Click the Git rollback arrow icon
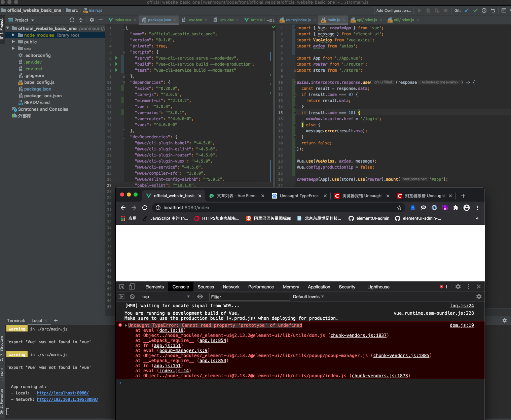This screenshot has height=420, width=511. point(493,10)
